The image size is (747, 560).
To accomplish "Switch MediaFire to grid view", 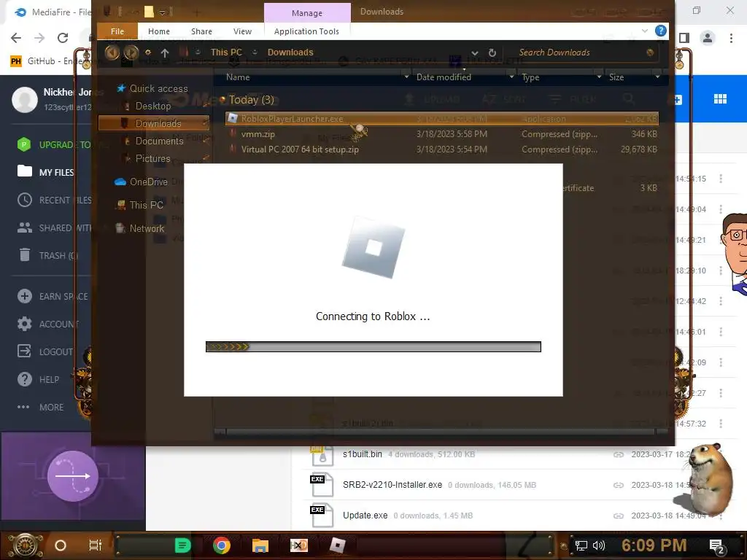I will pyautogui.click(x=720, y=99).
